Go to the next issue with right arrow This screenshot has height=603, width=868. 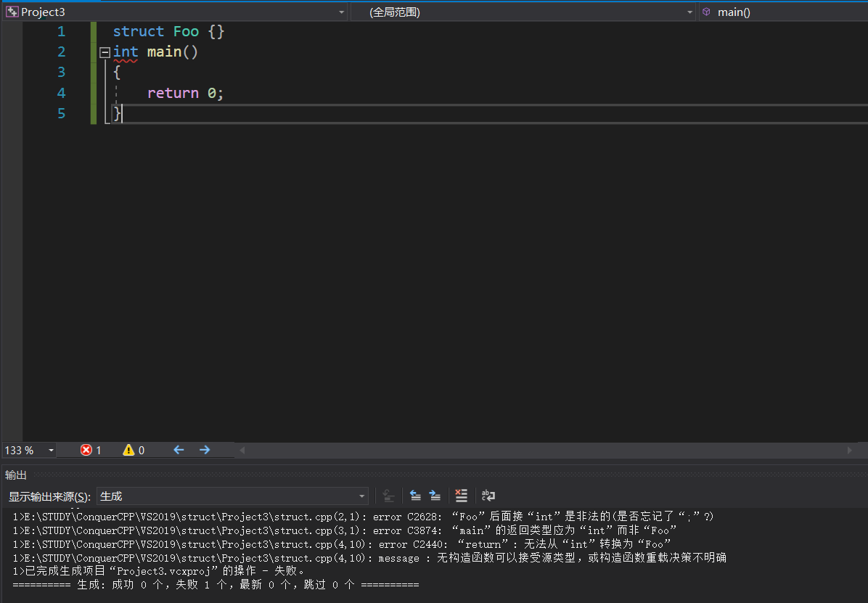(205, 450)
